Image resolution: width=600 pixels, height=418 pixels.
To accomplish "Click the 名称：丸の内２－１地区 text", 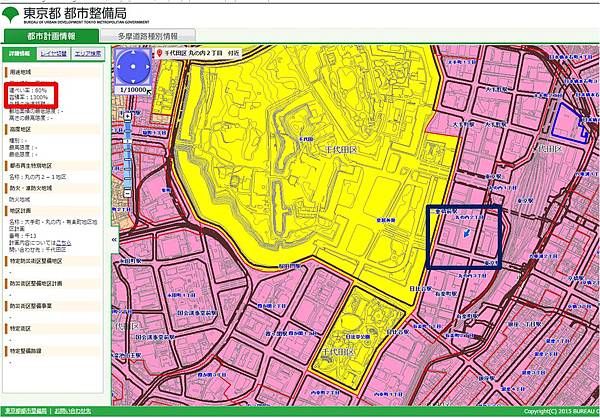I will coord(38,177).
